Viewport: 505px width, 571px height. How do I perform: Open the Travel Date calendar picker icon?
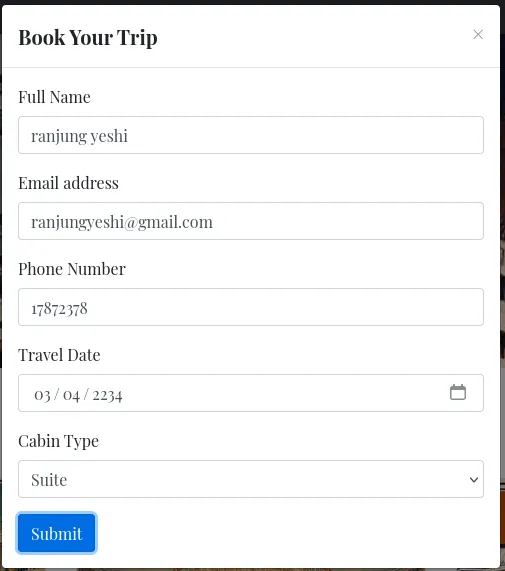pos(458,392)
